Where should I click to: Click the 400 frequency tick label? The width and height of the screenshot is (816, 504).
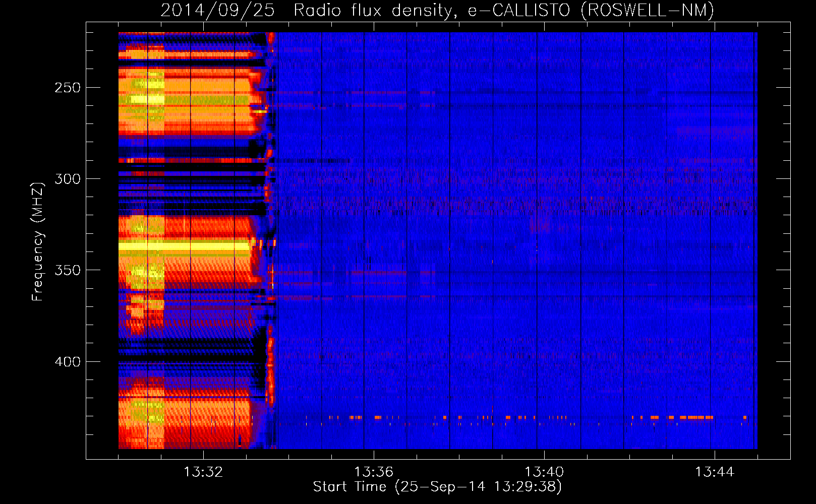coord(68,362)
